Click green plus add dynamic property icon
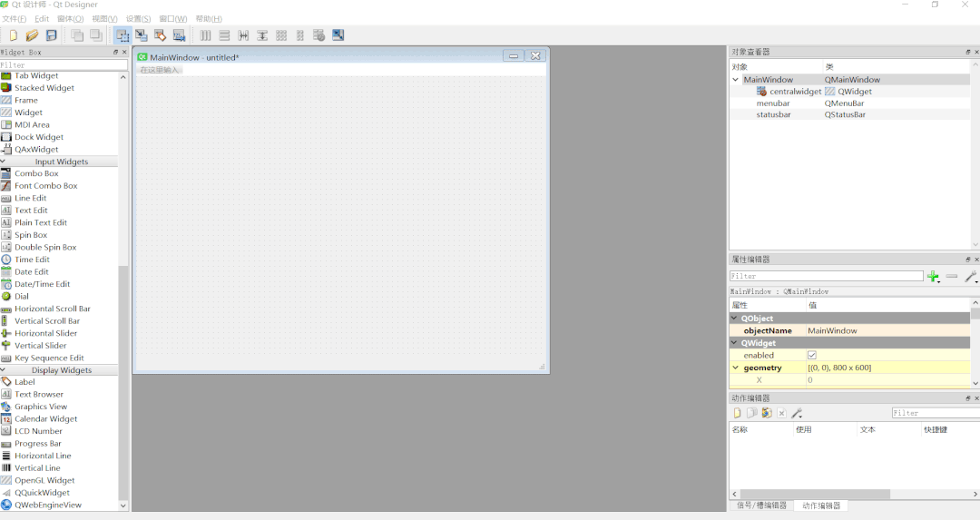Screen dimensions: 980x520 933,277
